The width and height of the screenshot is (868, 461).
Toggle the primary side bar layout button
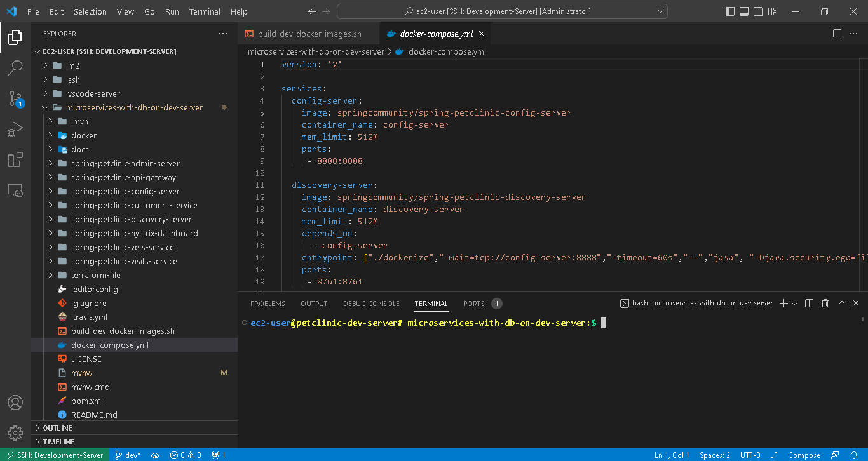click(x=729, y=11)
